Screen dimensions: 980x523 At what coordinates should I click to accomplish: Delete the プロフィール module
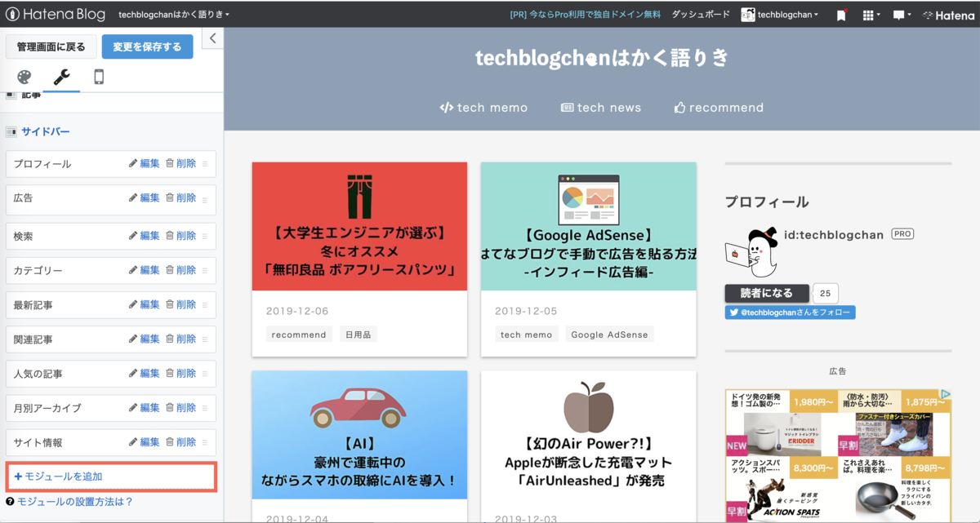tap(181, 163)
